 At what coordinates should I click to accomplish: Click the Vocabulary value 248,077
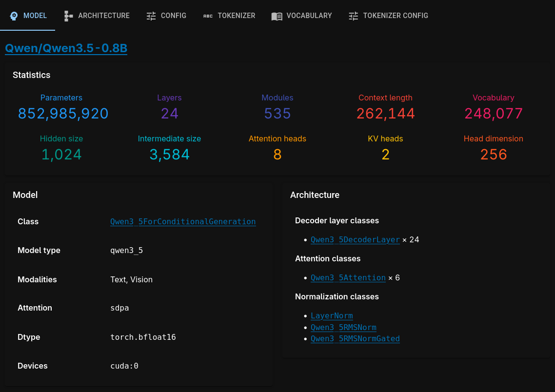click(x=494, y=114)
